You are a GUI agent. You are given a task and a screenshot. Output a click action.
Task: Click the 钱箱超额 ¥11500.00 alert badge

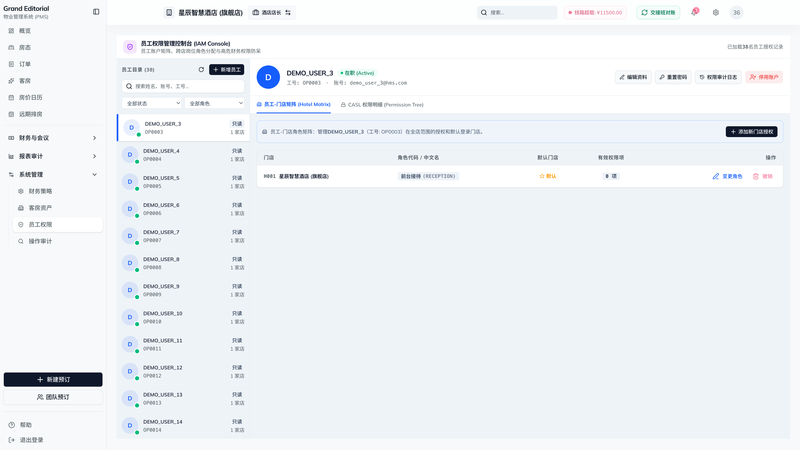click(x=595, y=12)
